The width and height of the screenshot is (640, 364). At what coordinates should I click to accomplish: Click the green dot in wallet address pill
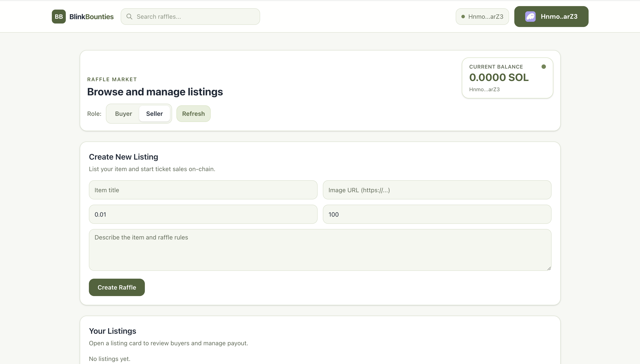463,17
